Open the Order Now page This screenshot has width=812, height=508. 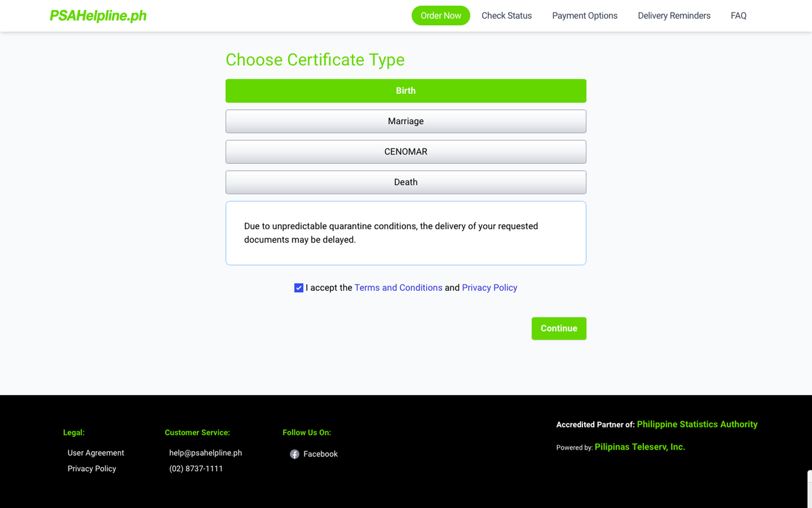coord(441,16)
